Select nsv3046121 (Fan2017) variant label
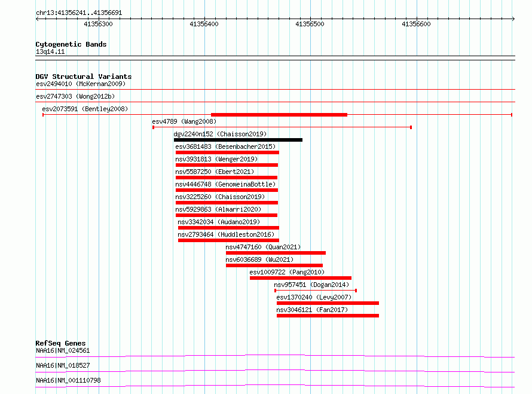532x394 pixels. click(x=312, y=310)
